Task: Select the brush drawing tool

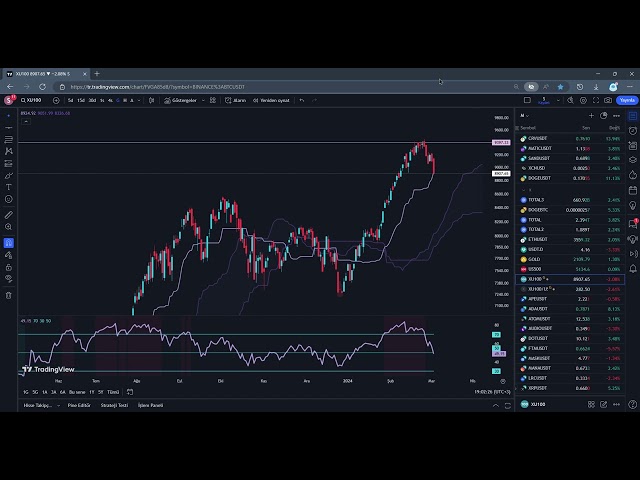Action: tap(9, 174)
